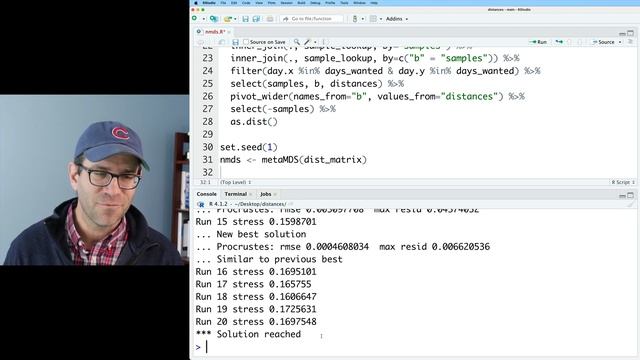Image resolution: width=640 pixels, height=360 pixels.
Task: Click 'Run 16 stress 0.1695101' console line
Action: click(x=256, y=272)
